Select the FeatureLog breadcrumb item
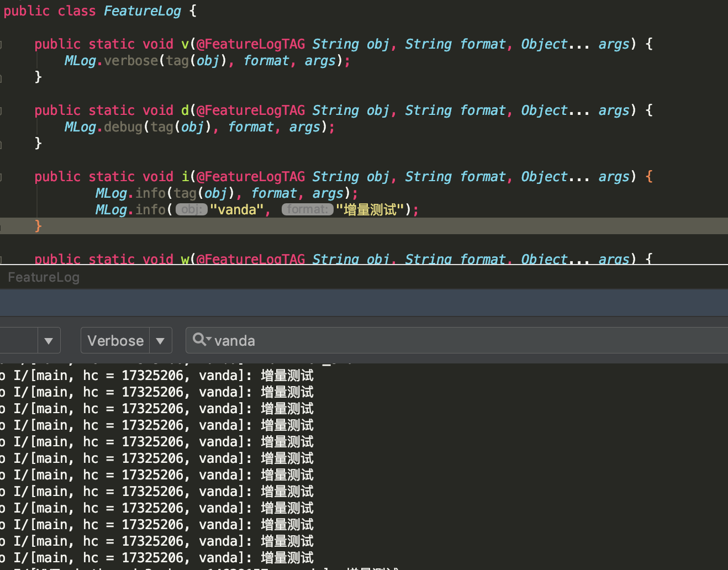The width and height of the screenshot is (728, 570). [x=44, y=277]
